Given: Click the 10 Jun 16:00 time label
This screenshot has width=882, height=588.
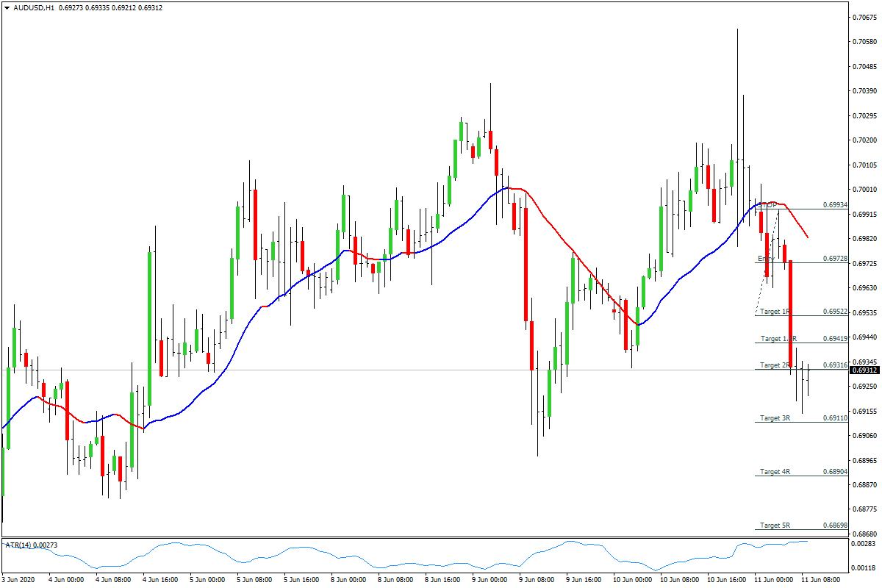Looking at the screenshot, I should pos(725,580).
